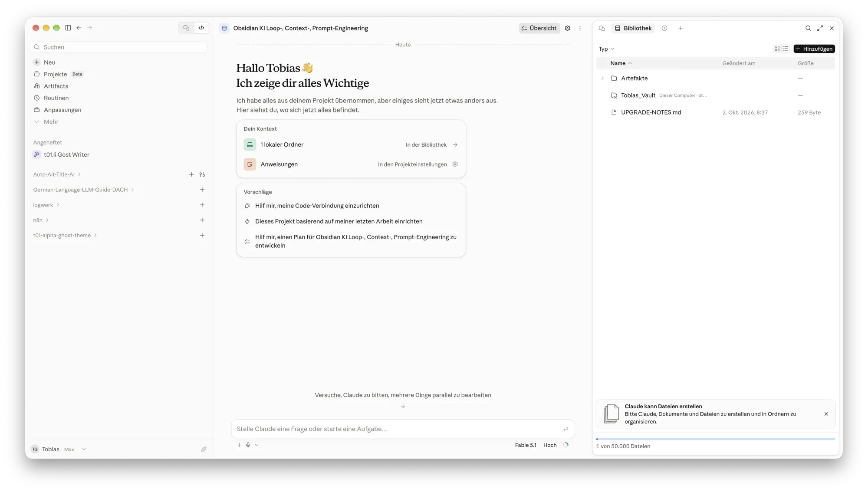Open pinned t01.li Gost Writer
The height and width of the screenshot is (492, 868).
pyautogui.click(x=118, y=154)
